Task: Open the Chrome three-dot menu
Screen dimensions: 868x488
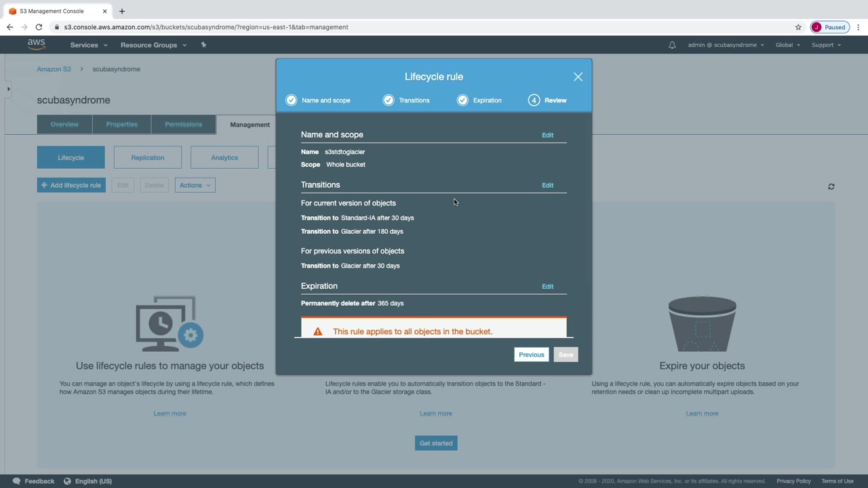Action: coord(859,27)
